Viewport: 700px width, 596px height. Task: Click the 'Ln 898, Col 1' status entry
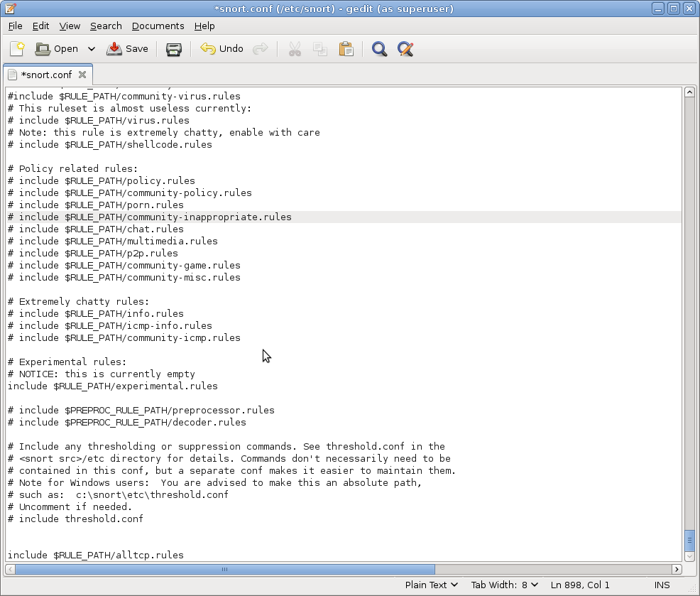click(x=580, y=585)
